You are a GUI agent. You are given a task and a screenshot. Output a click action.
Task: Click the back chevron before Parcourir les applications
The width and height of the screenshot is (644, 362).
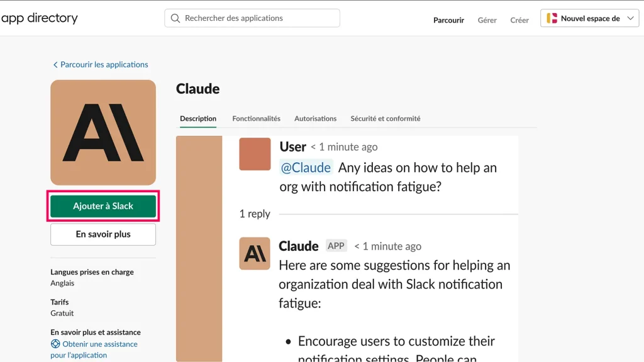point(55,64)
